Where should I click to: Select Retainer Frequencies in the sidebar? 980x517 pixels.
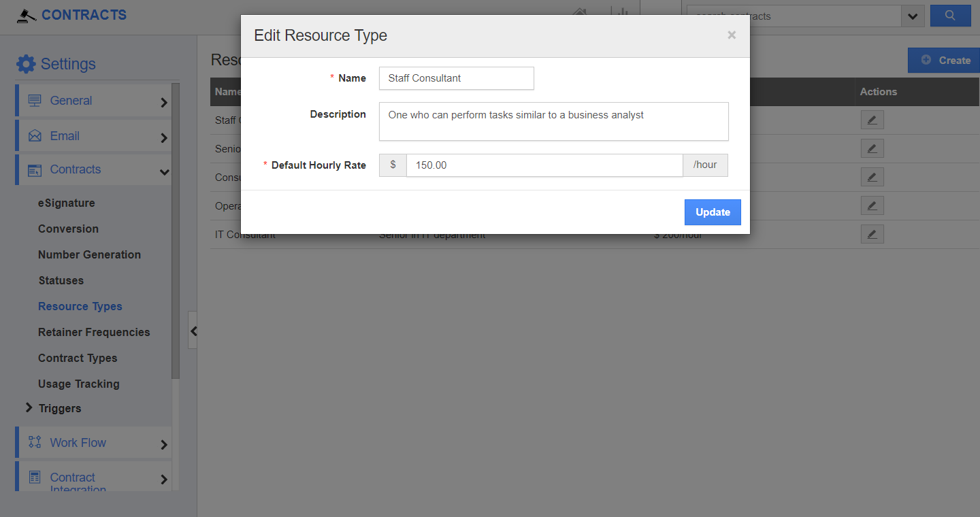click(x=94, y=332)
